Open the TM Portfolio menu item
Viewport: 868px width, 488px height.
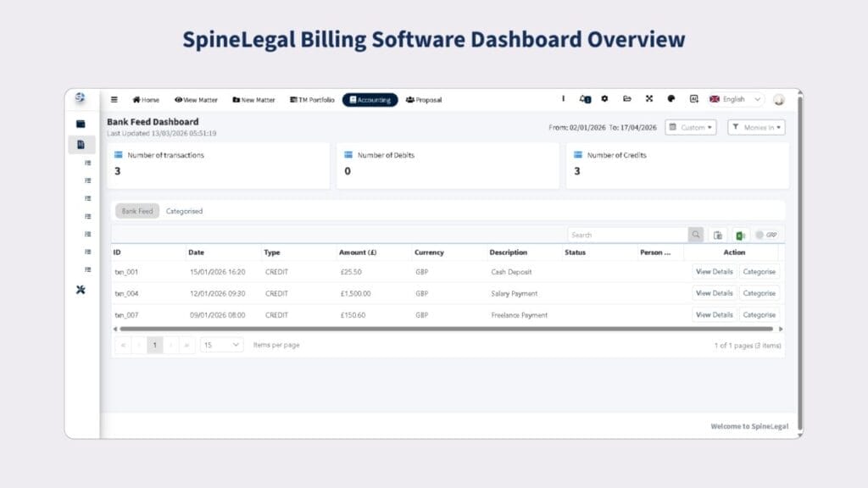pos(312,100)
